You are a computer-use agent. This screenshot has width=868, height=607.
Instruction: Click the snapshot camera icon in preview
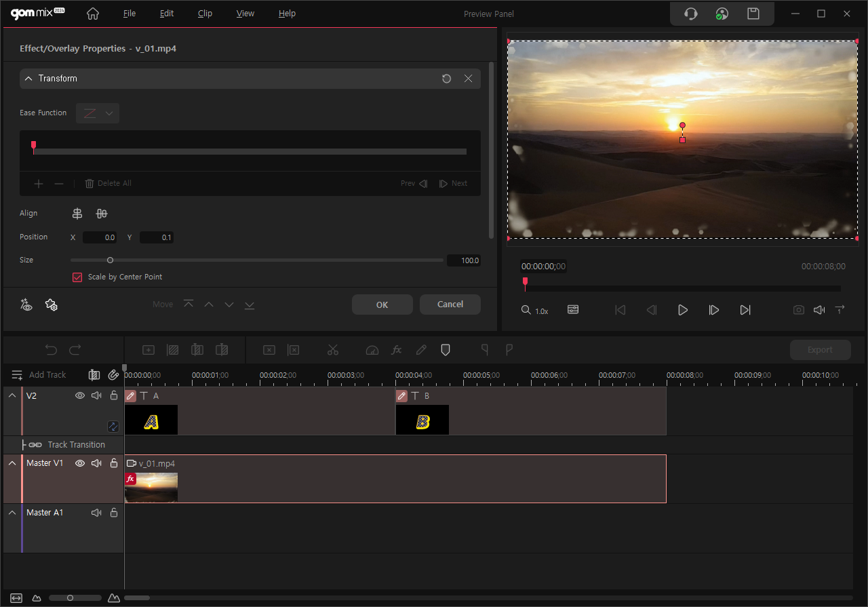(x=799, y=310)
